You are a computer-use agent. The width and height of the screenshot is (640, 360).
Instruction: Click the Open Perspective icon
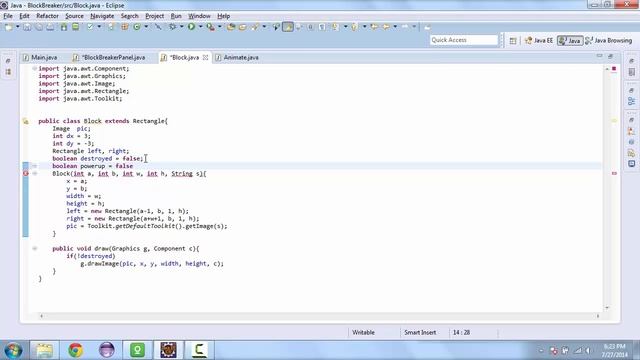pos(513,40)
